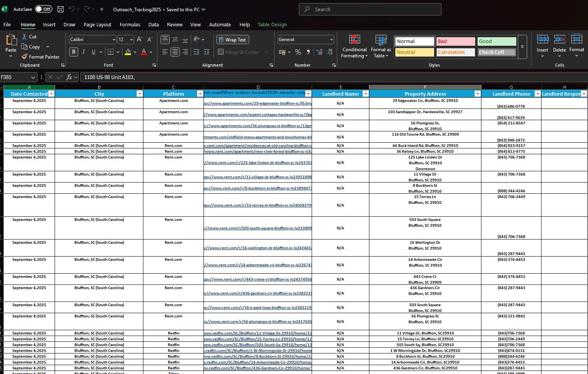Open the Formulas ribbon tab
This screenshot has width=588, height=374.
pos(130,24)
